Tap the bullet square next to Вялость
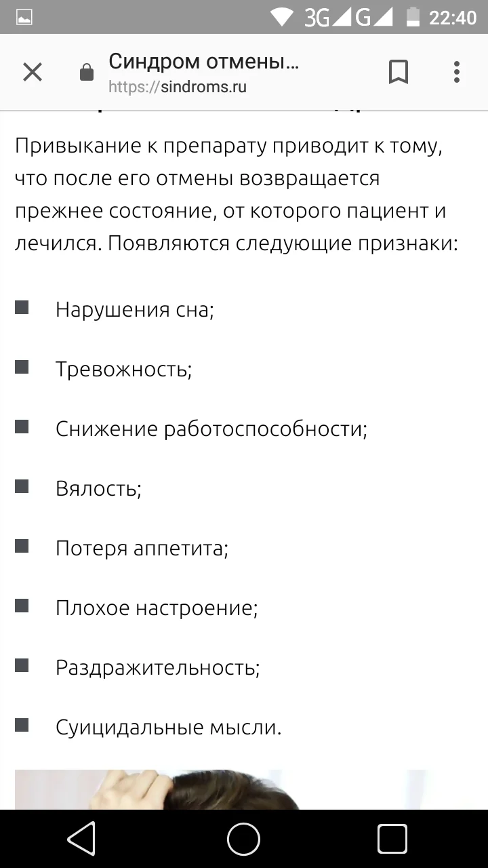 click(21, 486)
